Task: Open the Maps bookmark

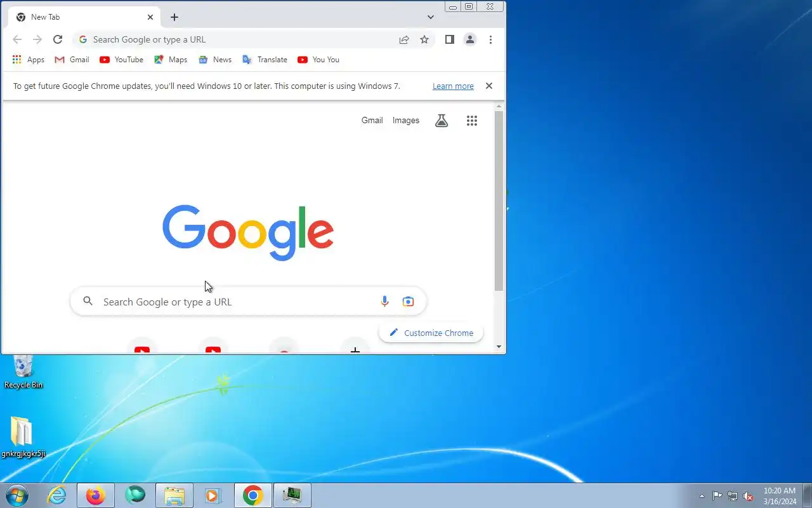Action: coord(171,60)
